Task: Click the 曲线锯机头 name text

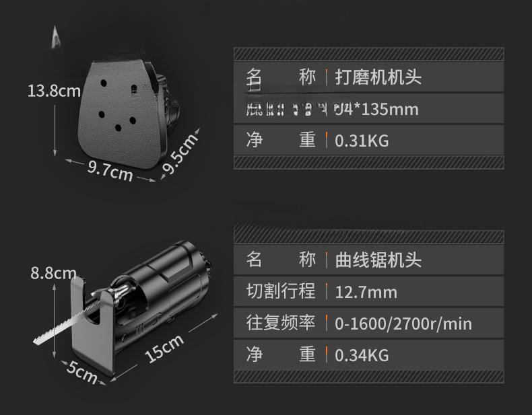Action: click(378, 260)
